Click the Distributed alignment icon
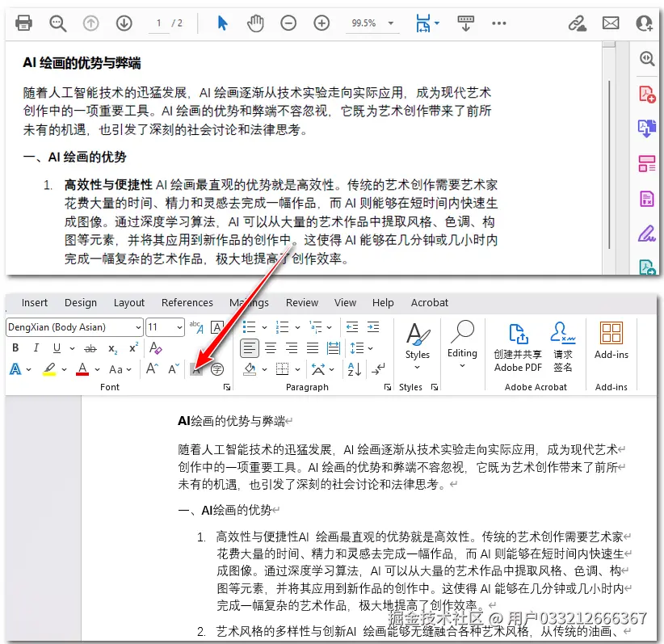664x644 pixels. [334, 348]
